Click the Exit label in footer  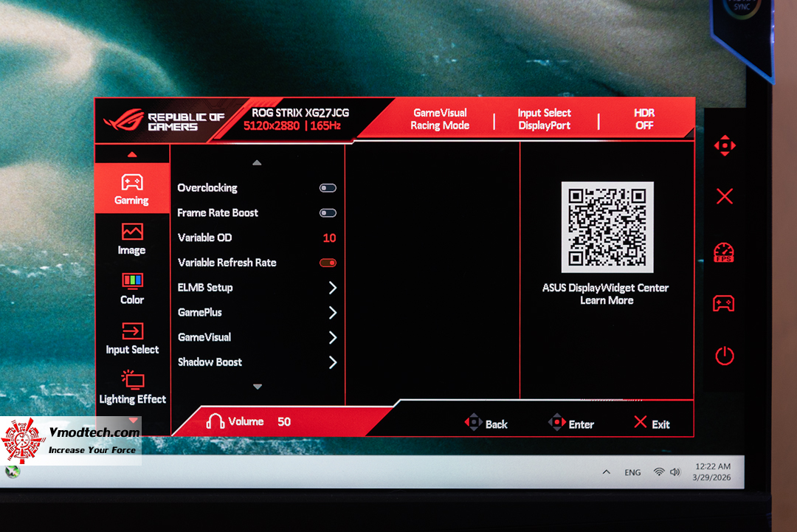[x=660, y=424]
